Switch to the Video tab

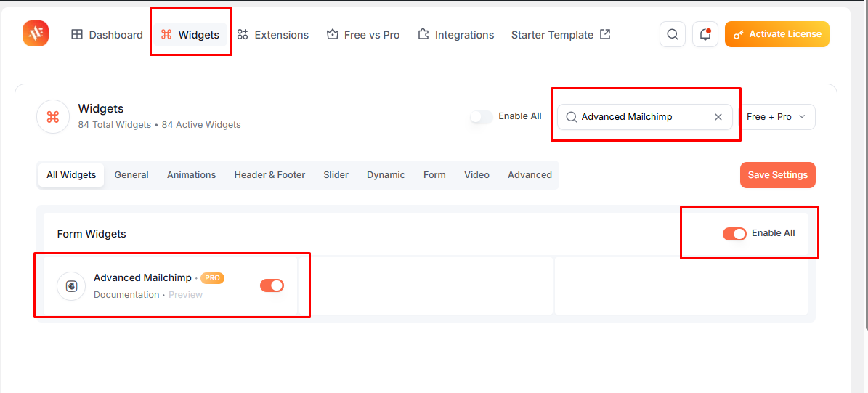coord(476,175)
